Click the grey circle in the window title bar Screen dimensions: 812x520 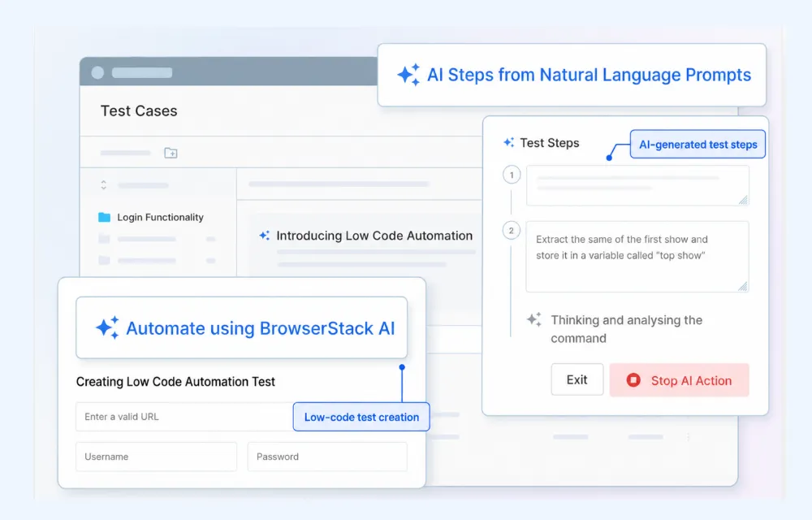(x=97, y=72)
